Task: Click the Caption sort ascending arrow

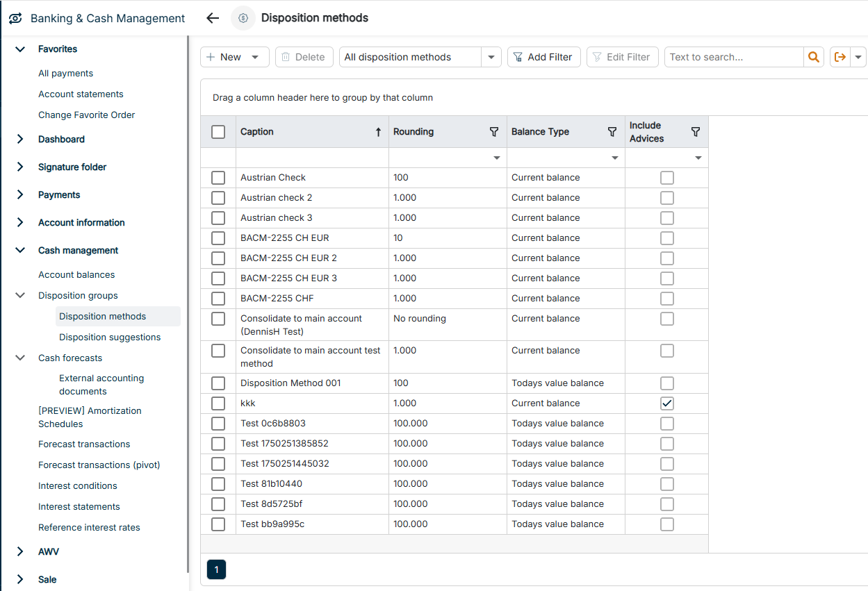Action: point(378,132)
